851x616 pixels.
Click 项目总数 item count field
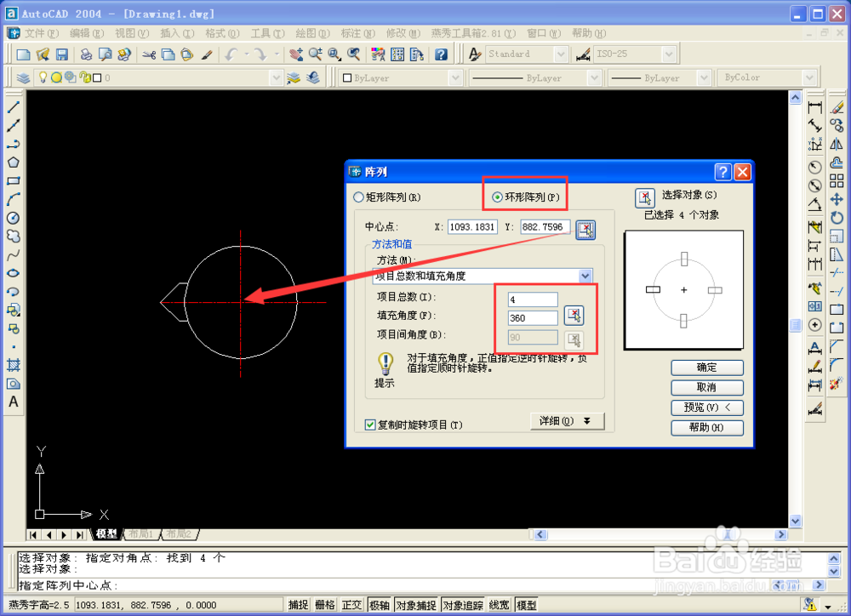533,299
